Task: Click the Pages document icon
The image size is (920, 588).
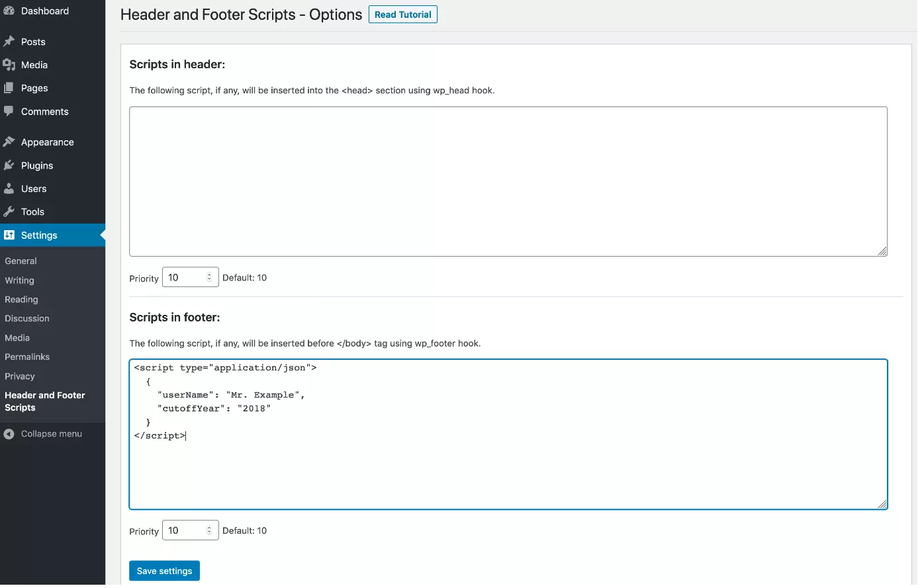Action: (x=9, y=88)
